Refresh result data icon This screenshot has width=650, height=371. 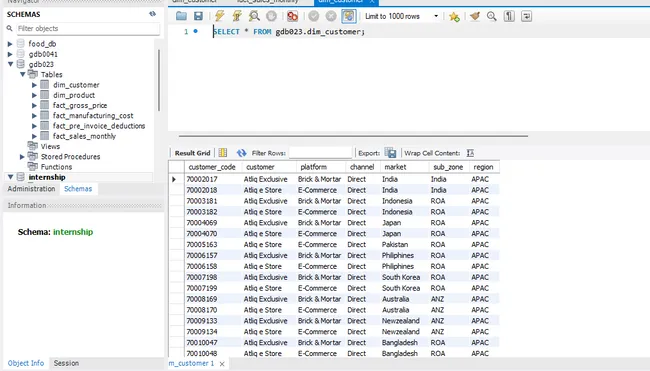click(241, 153)
